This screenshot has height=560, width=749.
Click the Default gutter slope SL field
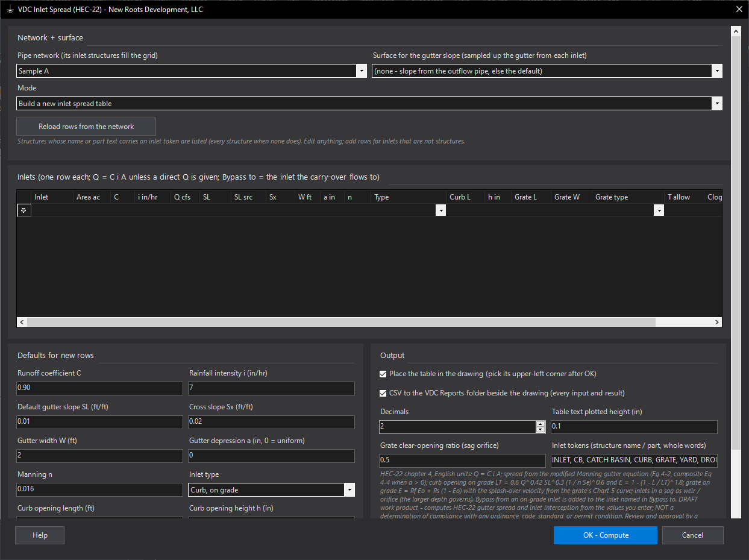[99, 423]
